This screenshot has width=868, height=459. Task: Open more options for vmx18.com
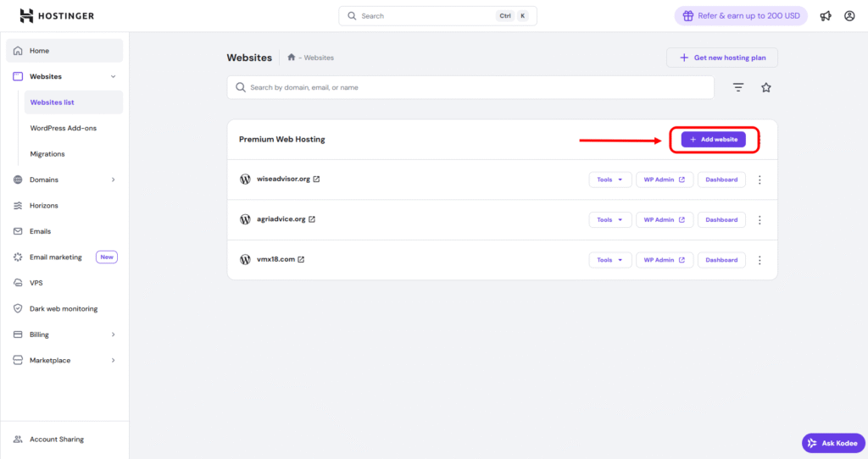tap(759, 260)
